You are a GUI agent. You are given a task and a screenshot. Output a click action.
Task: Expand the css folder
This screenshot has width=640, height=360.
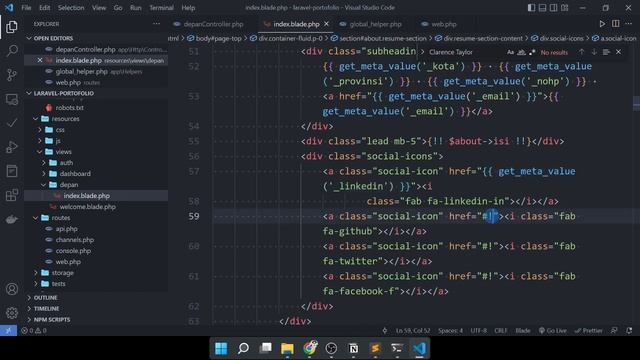tap(40, 130)
